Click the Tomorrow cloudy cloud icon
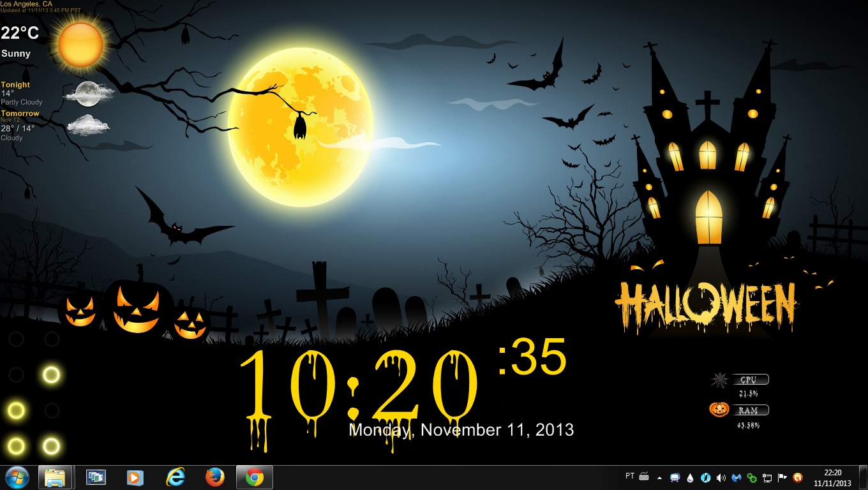 pyautogui.click(x=89, y=124)
